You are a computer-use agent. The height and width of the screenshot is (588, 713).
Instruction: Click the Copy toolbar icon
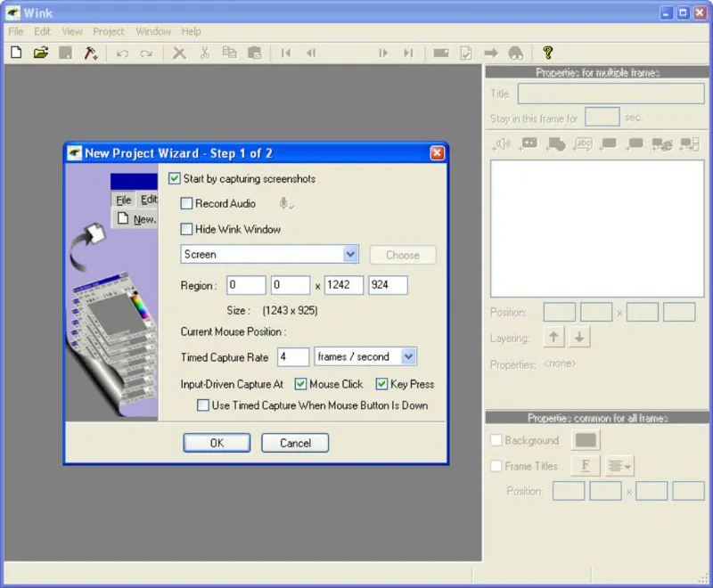coord(230,53)
